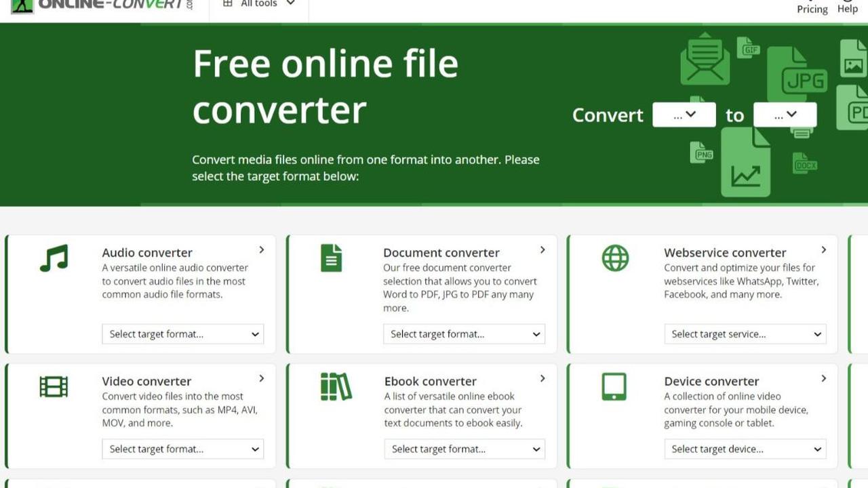Expand Document converter target format dropdown

464,333
